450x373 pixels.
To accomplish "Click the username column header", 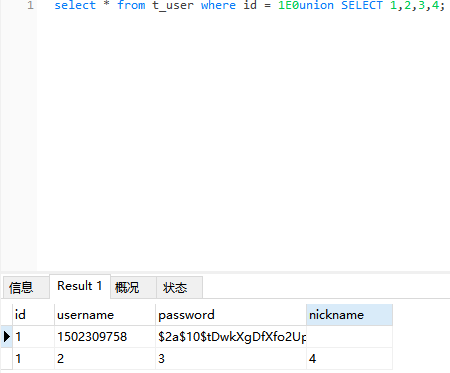I will (105, 315).
